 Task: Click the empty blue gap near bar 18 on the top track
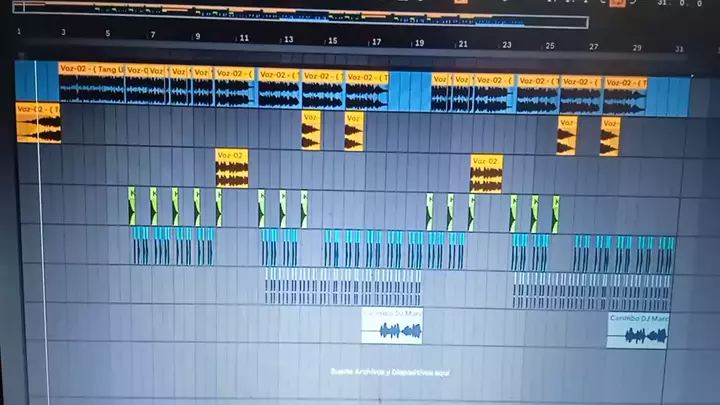[409, 92]
